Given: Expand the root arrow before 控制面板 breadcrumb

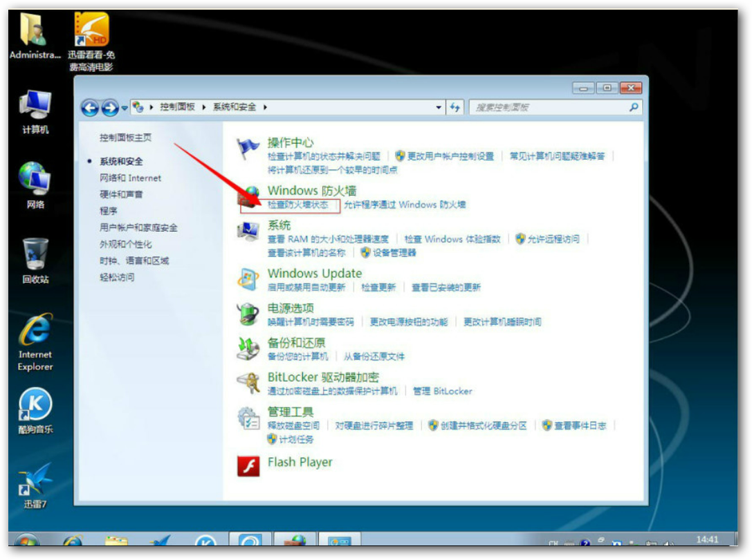Looking at the screenshot, I should (x=151, y=107).
